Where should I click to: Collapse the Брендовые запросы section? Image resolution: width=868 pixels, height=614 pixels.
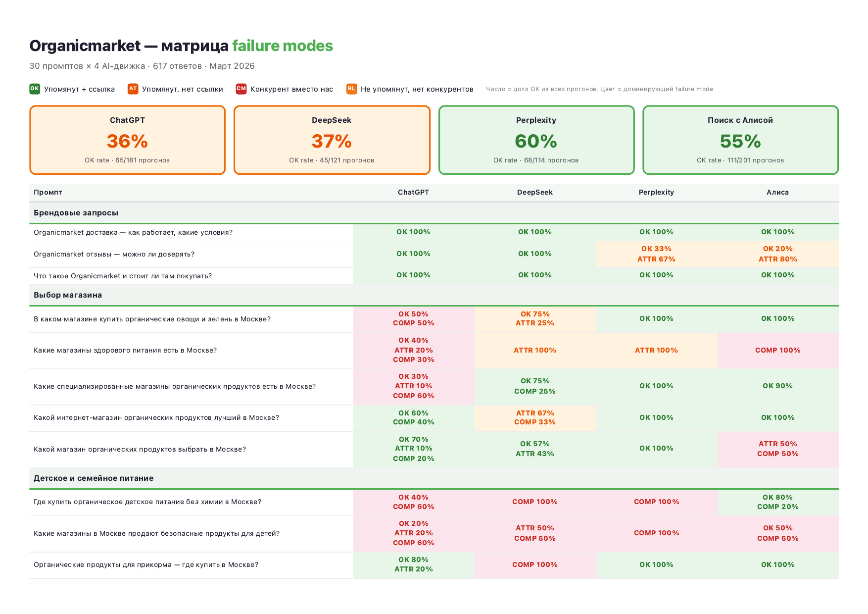tap(76, 213)
